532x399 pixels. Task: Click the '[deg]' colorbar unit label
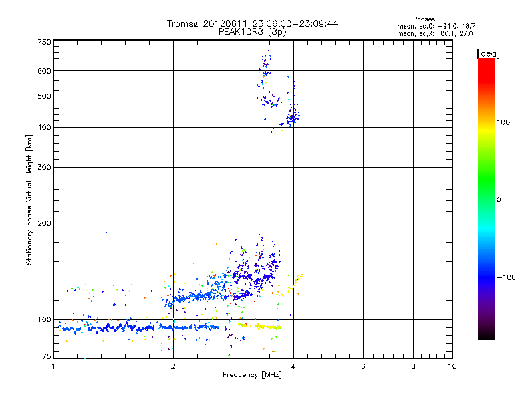tap(488, 53)
